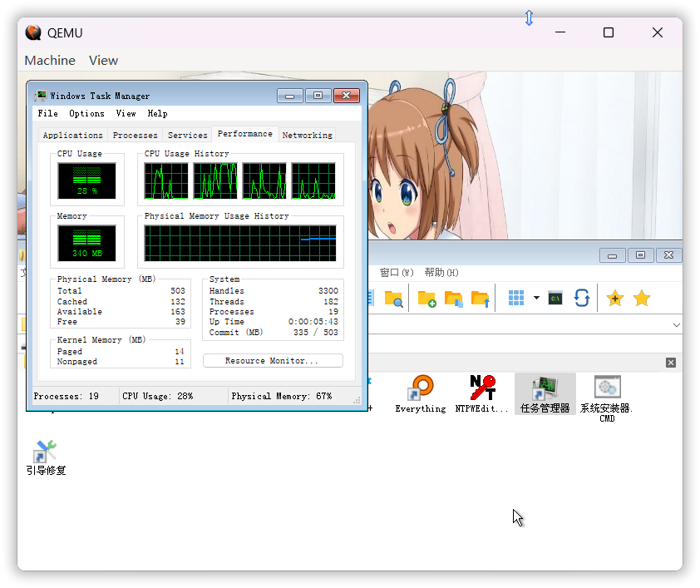Click the Free memory value 39
The width and height of the screenshot is (700, 588).
point(180,322)
